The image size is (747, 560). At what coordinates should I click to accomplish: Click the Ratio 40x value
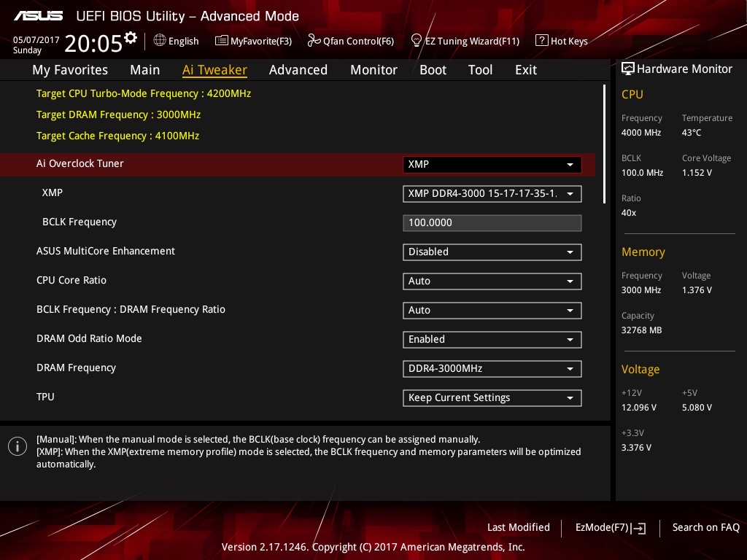pyautogui.click(x=629, y=213)
